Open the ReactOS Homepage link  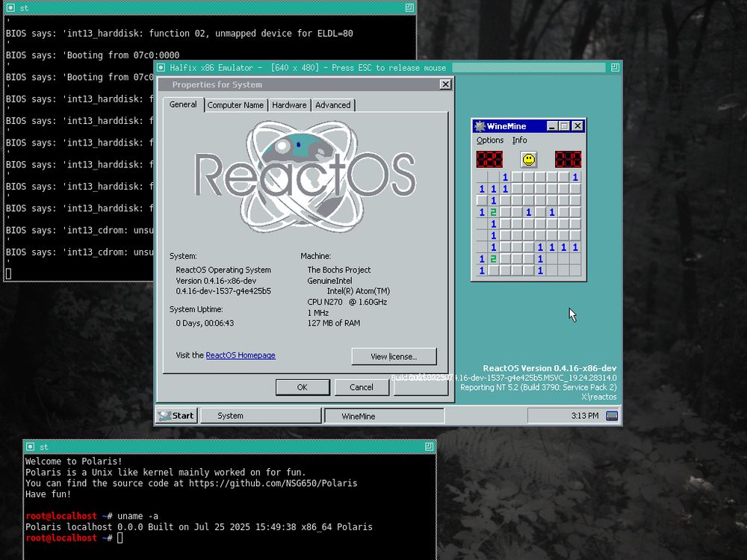(x=241, y=355)
